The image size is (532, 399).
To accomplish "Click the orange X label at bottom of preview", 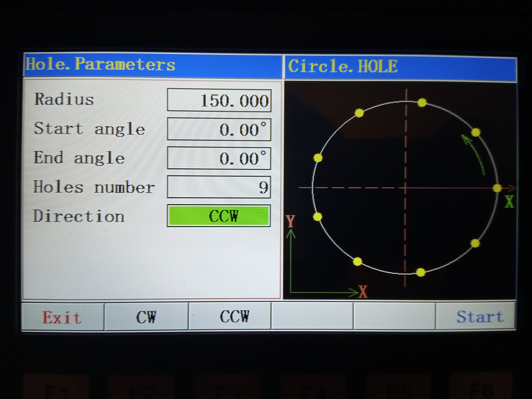I will point(363,292).
